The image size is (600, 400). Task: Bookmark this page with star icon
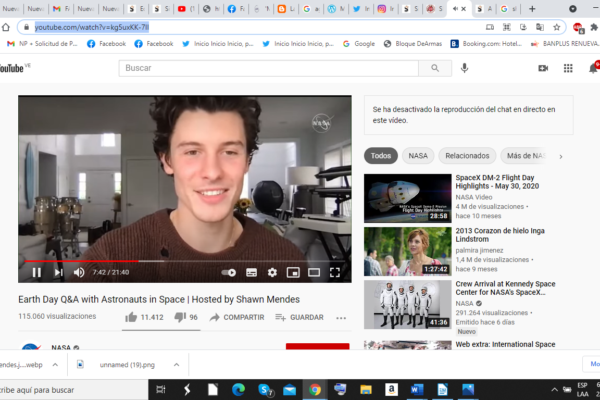556,27
